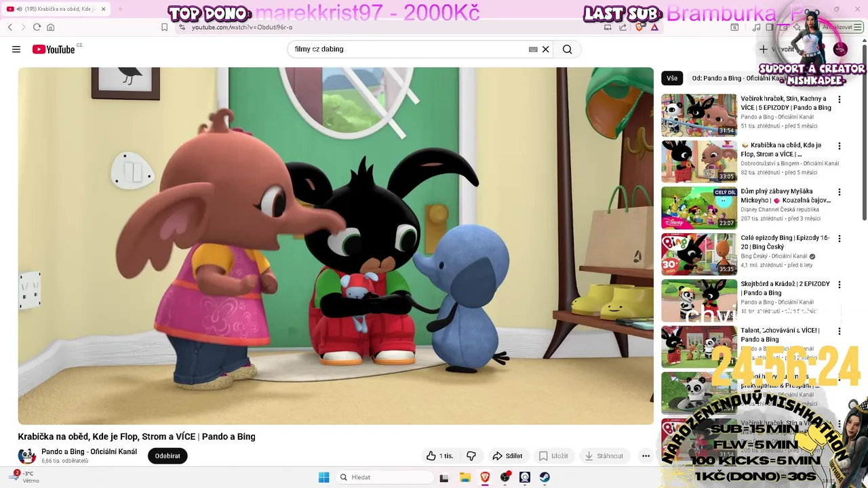This screenshot has height=488, width=868.
Task: Open the browser home page icon
Action: [50, 27]
